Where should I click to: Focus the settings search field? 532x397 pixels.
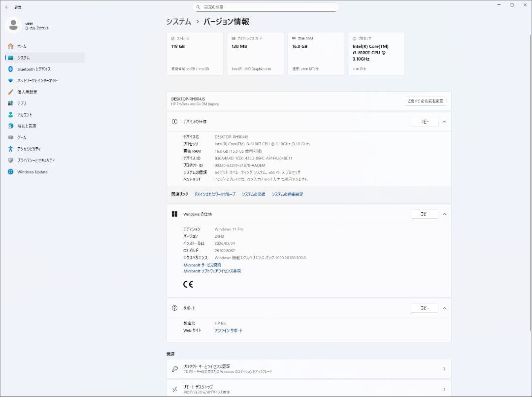266,7
